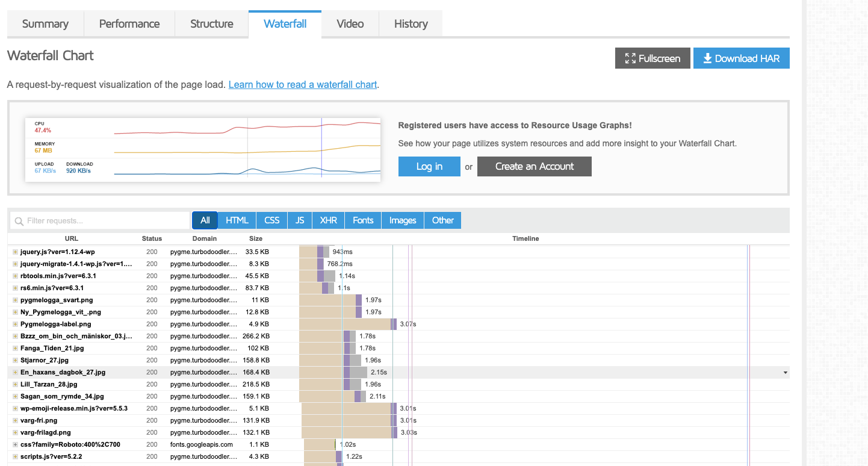Screen dimensions: 868x466
Task: Filter requests by Images type
Action: [403, 220]
